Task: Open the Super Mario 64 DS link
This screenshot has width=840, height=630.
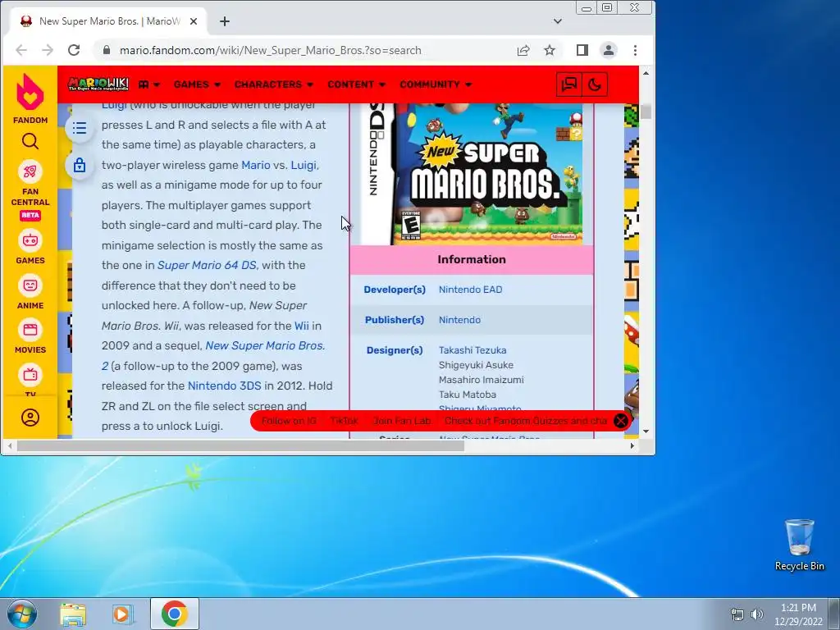Action: [206, 265]
